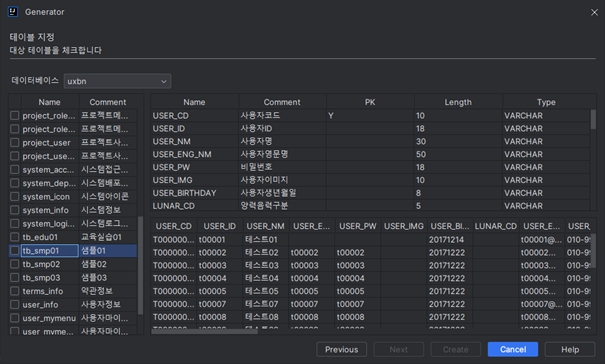Check the system_info table checkbox
Screen dimensions: 605x364
tap(15, 210)
